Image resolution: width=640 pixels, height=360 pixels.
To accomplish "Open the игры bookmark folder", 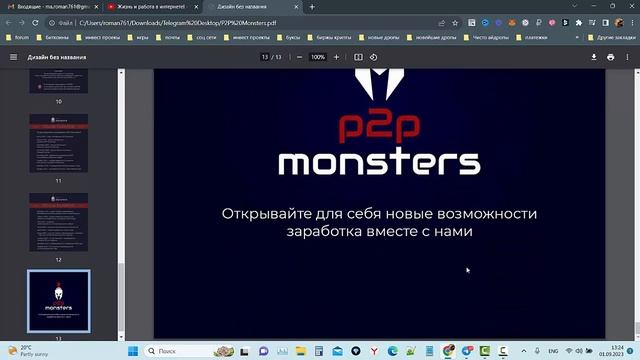I will [x=138, y=37].
